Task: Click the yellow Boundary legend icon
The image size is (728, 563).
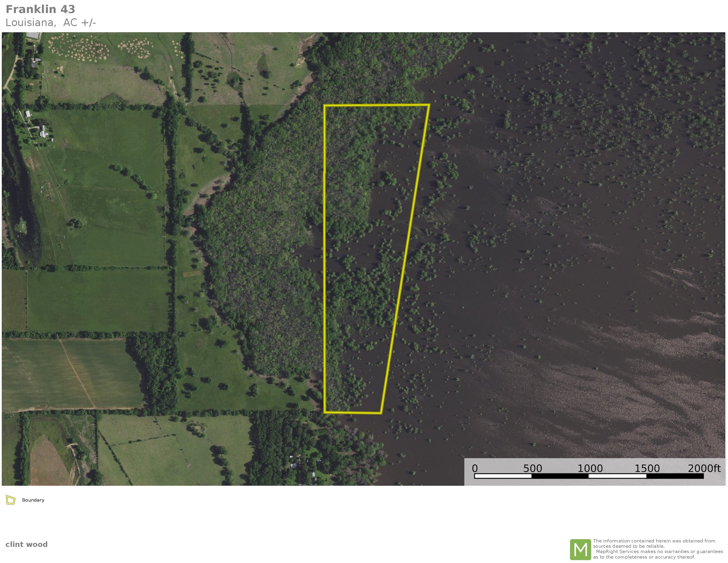Action: pos(11,500)
